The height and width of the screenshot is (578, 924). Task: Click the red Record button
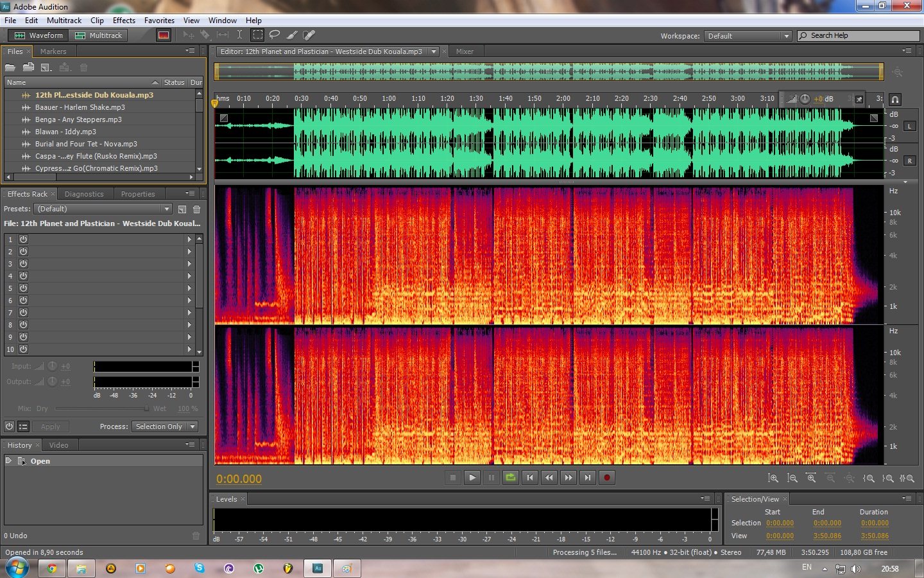[x=607, y=477]
